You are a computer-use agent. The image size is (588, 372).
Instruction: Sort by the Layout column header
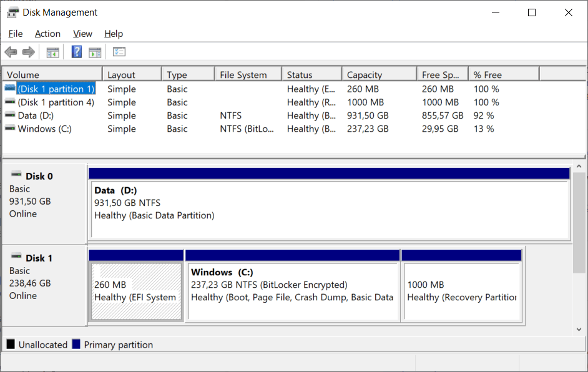132,75
